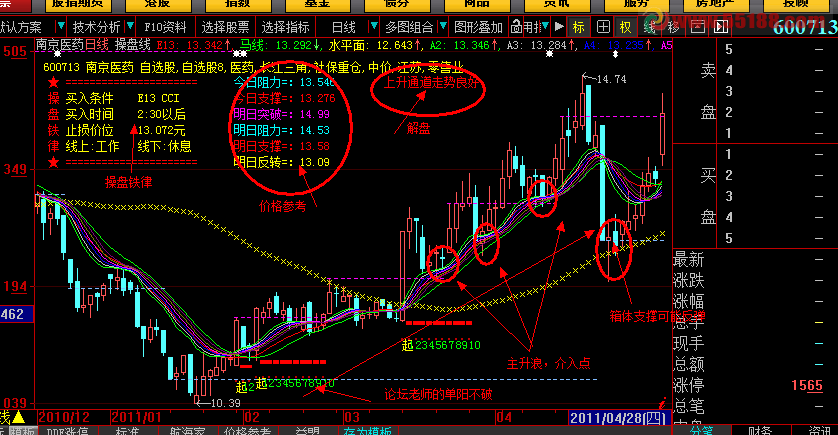Click the 多图组合 button
The height and width of the screenshot is (435, 838).
(409, 27)
